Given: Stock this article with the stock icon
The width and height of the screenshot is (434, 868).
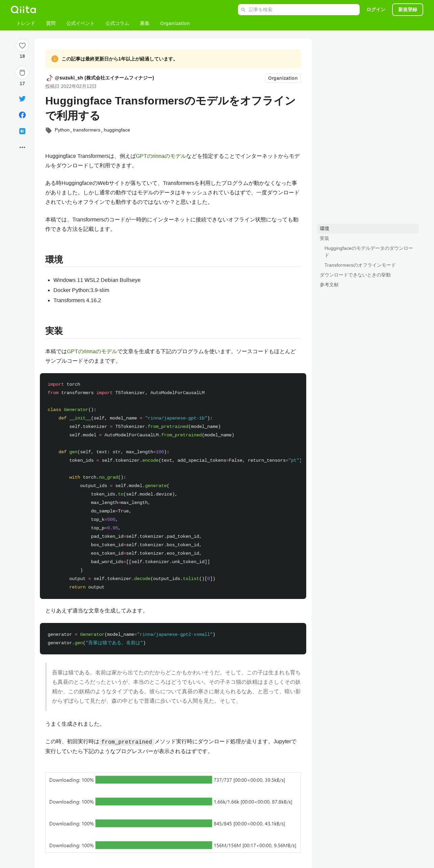Looking at the screenshot, I should click(22, 73).
